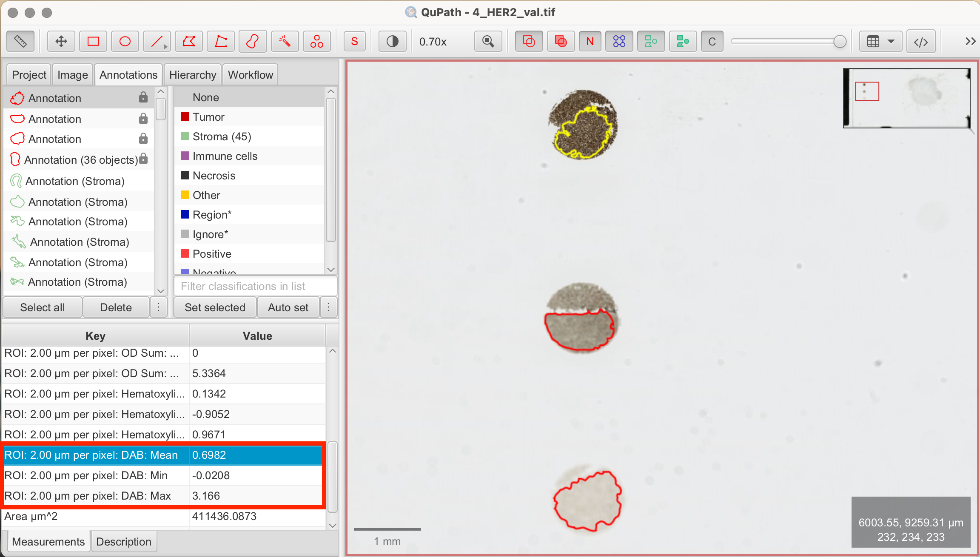
Task: Select the Rectangle annotation tool
Action: 93,41
